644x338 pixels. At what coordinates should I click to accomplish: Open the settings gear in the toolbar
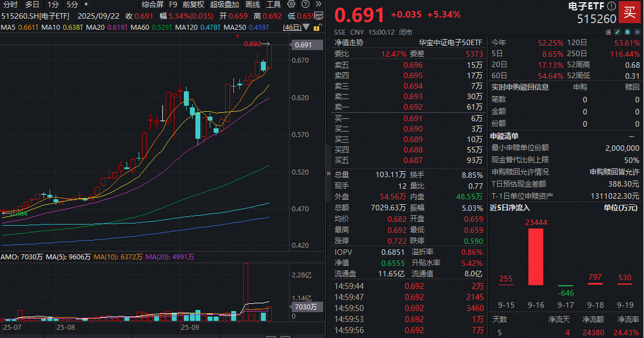tap(290, 4)
